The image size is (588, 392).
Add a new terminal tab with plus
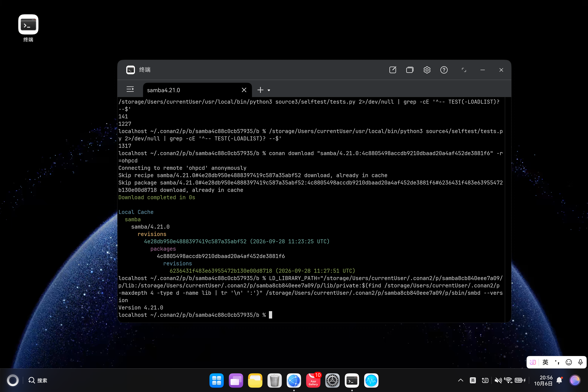tap(260, 90)
